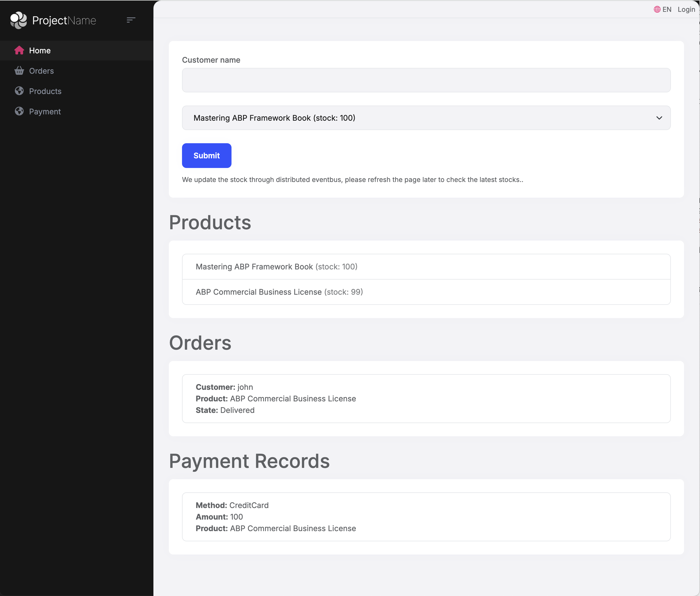Open the Products menu item
Image resolution: width=700 pixels, height=596 pixels.
[x=45, y=91]
